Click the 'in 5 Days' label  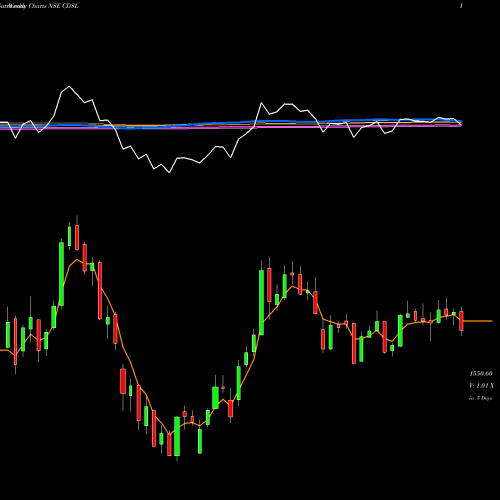point(480,398)
